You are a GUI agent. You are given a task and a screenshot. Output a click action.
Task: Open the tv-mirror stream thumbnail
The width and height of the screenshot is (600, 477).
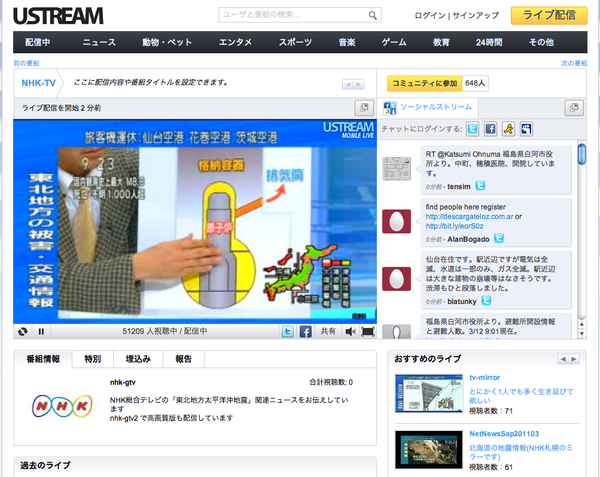pyautogui.click(x=429, y=393)
